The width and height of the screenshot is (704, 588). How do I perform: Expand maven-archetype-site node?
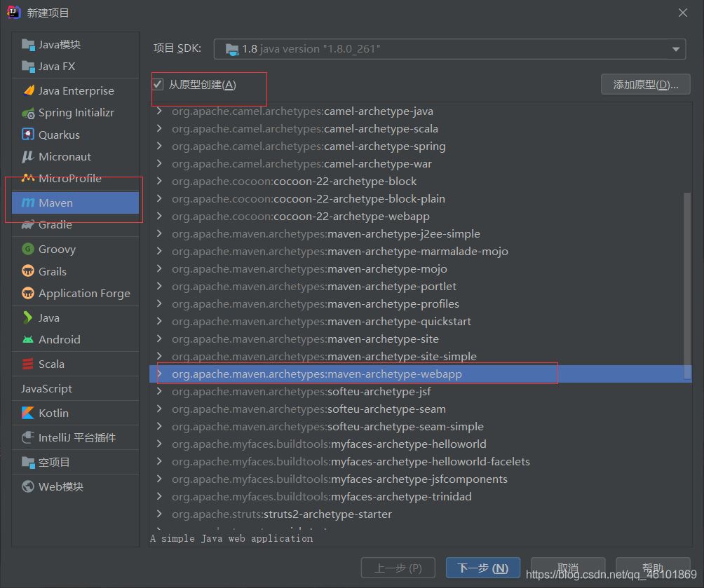pyautogui.click(x=159, y=339)
